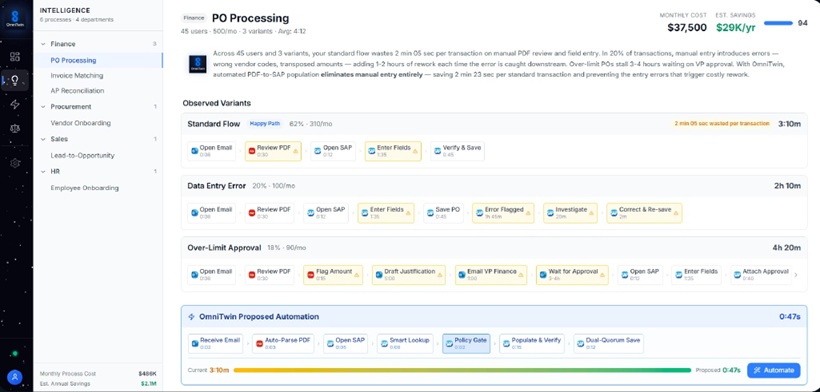Select the Smart Lookup automation step

point(405,343)
